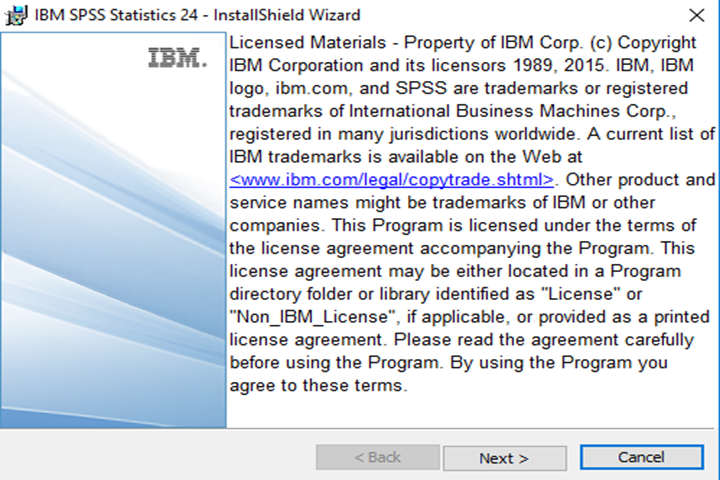This screenshot has width=720, height=480.
Task: Click the InstallShield installer icon in title bar
Action: (16, 15)
